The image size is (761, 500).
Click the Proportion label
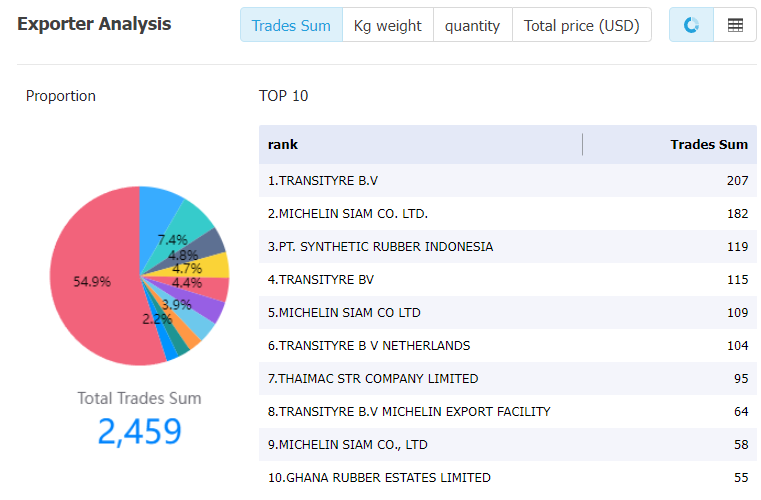(x=61, y=96)
